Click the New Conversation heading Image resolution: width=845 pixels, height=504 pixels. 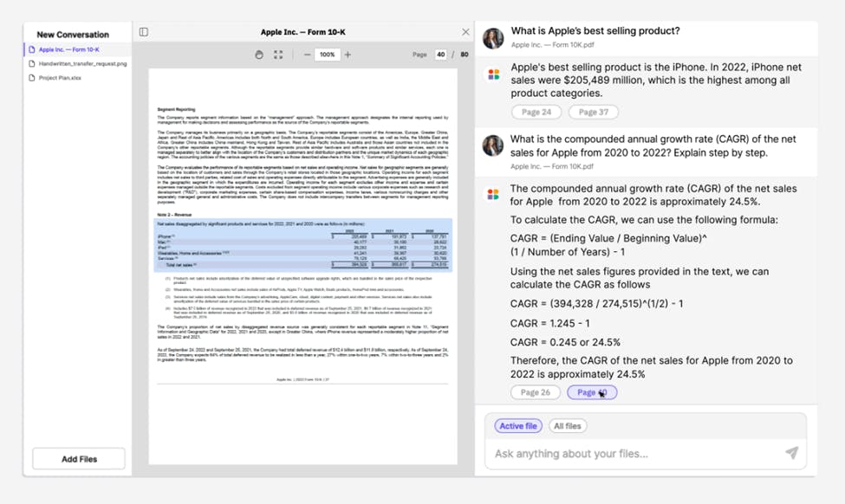(73, 35)
